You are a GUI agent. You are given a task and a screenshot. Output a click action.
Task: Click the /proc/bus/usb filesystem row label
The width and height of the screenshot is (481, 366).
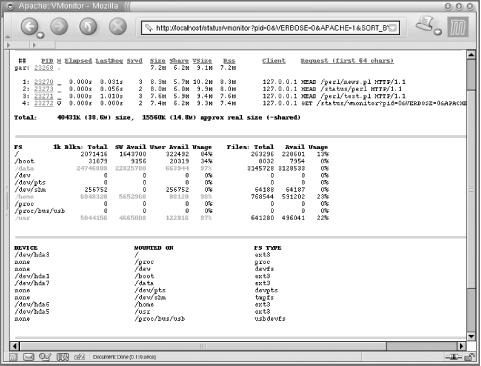[x=40, y=211]
